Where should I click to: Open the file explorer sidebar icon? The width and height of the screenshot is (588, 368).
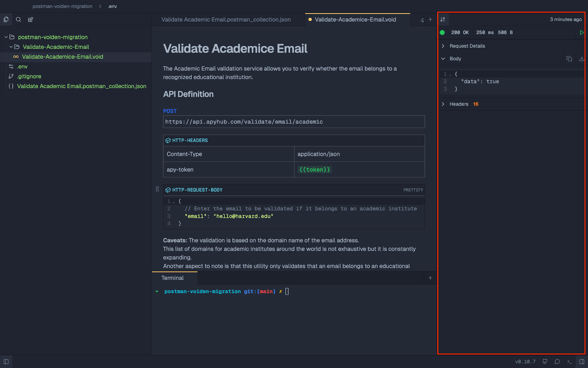(6, 20)
